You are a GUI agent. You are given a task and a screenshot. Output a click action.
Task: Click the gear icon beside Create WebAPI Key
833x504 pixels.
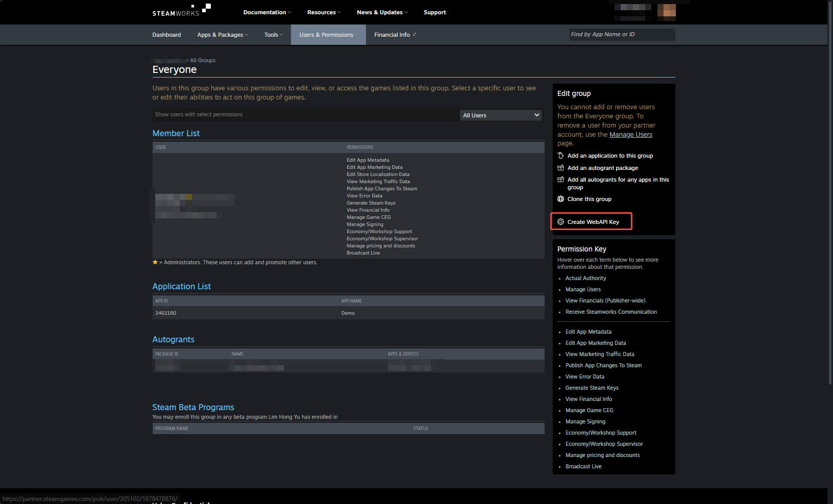coord(560,221)
